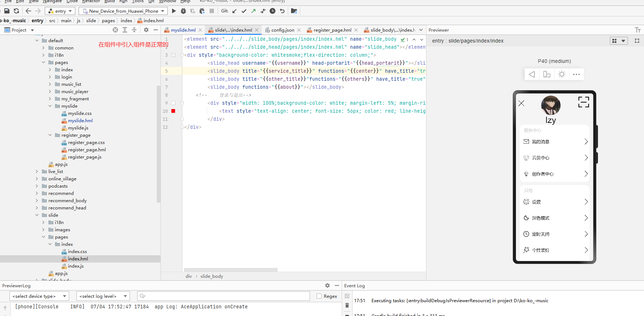Clear the Event Log with trash icon
The width and height of the screenshot is (644, 316).
click(x=347, y=305)
